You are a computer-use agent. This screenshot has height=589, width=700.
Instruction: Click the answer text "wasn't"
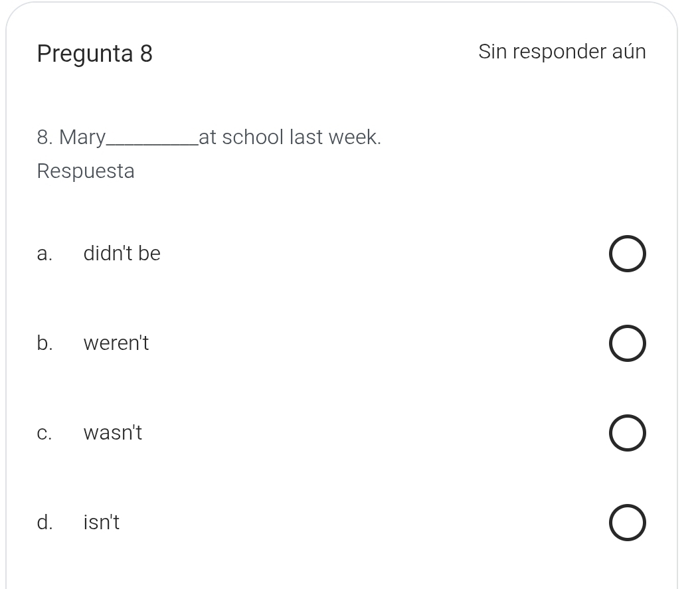[112, 432]
